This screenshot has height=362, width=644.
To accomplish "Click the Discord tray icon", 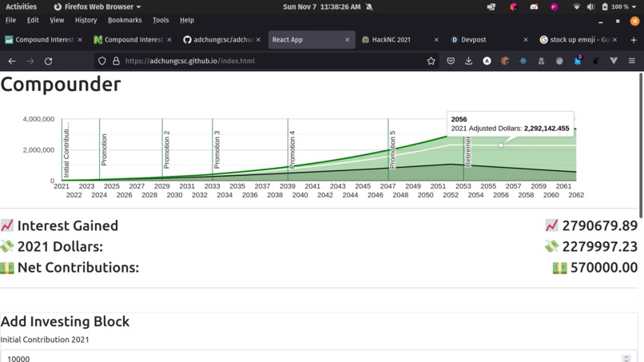I will pos(534,6).
